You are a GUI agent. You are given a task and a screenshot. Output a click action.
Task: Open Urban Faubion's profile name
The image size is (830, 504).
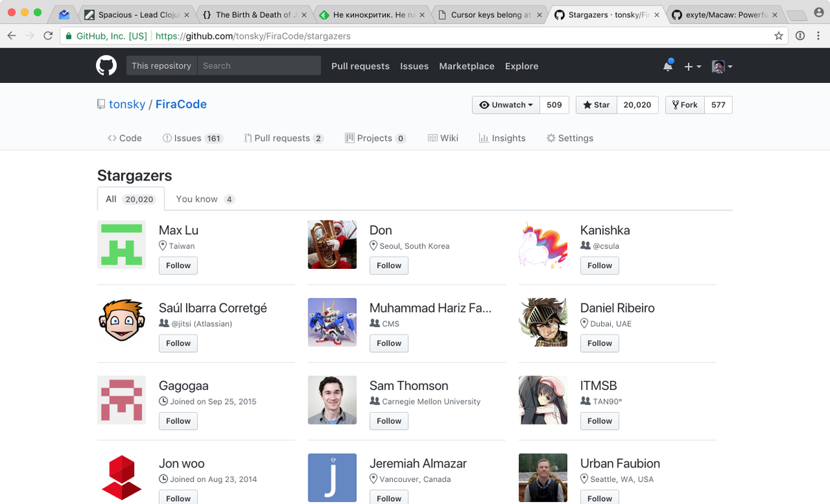pyautogui.click(x=620, y=463)
